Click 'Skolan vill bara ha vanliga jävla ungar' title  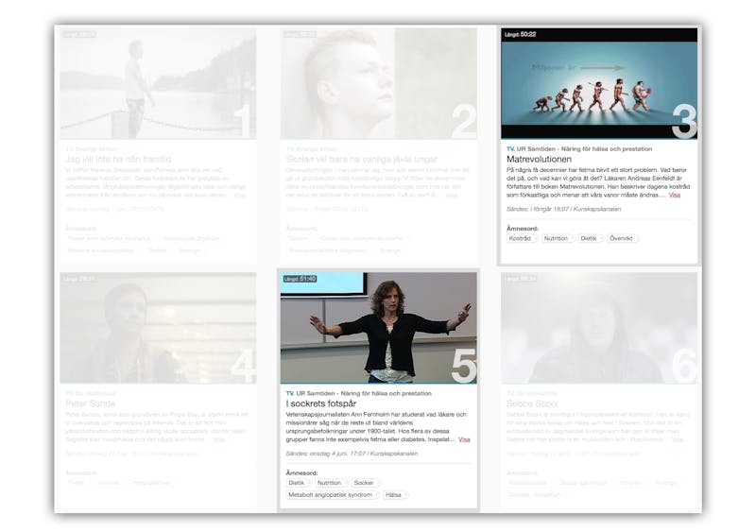[361, 159]
